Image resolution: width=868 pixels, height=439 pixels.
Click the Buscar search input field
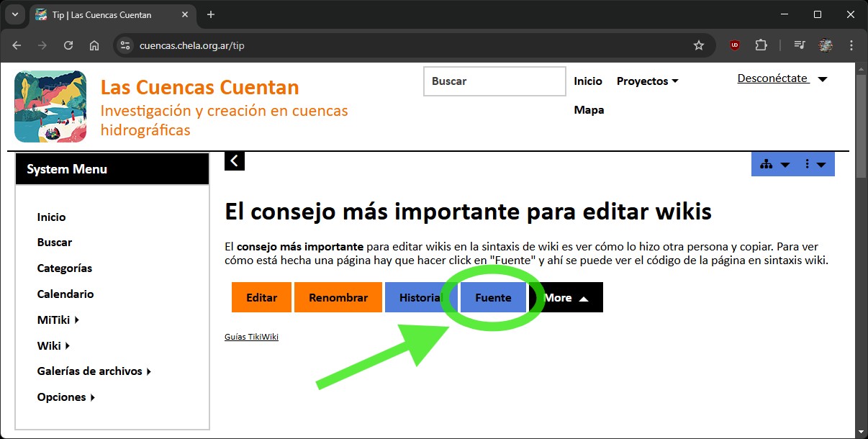click(494, 81)
